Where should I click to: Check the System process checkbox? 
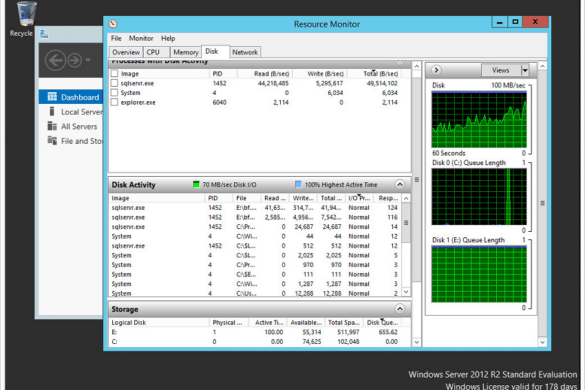point(115,93)
